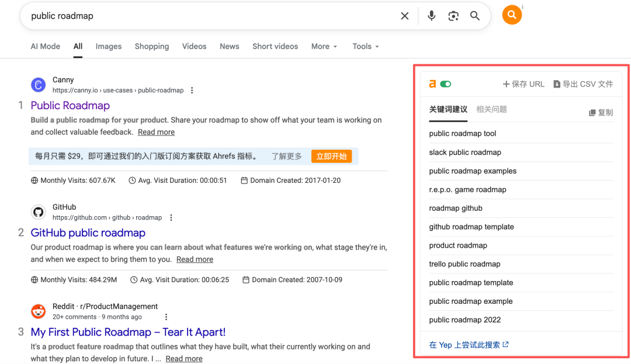Switch to 相关问题 tab in sidebar

(491, 109)
